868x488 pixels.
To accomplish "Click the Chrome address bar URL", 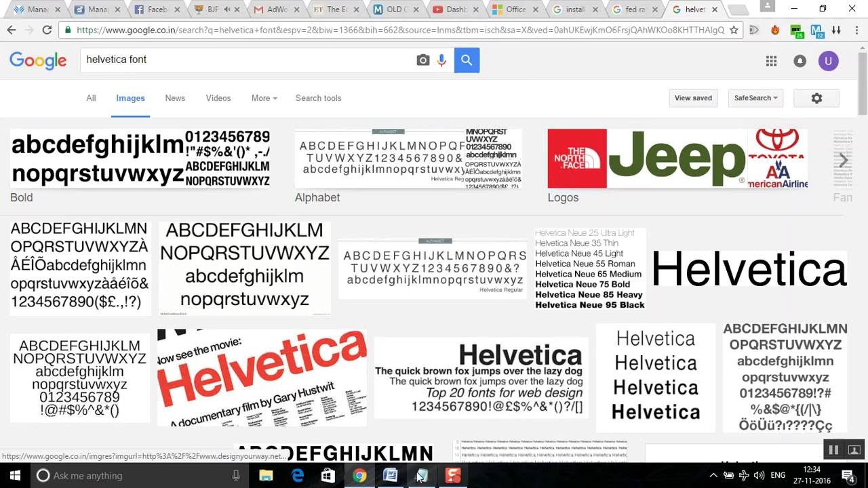I will (x=400, y=30).
